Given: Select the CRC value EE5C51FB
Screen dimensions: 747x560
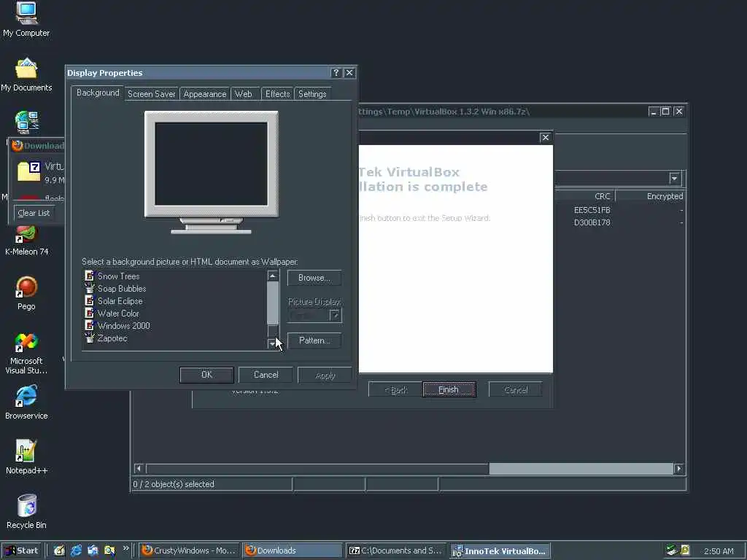Looking at the screenshot, I should click(592, 210).
